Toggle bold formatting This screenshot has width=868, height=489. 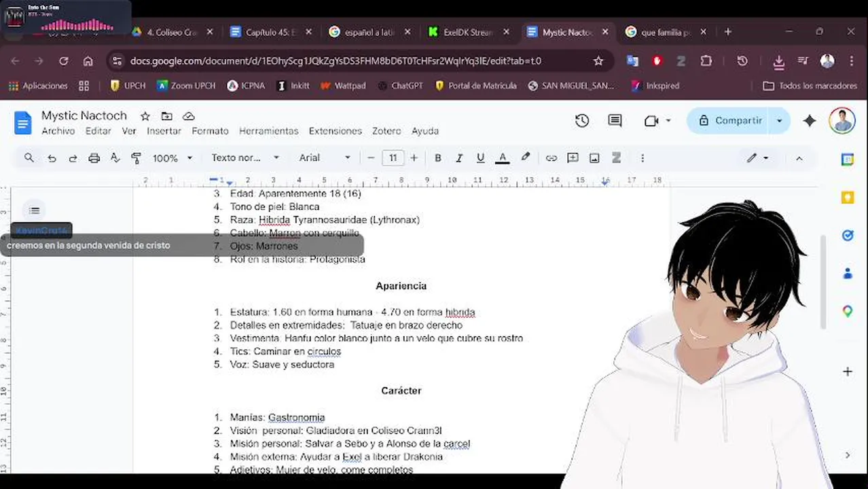438,158
